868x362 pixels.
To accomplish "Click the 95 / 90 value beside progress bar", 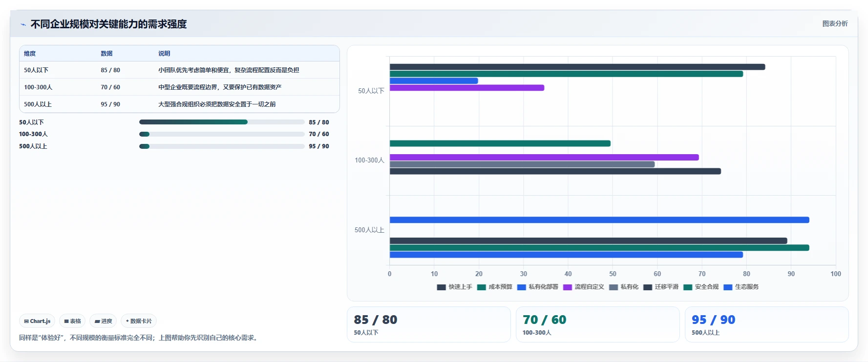I will (x=319, y=146).
